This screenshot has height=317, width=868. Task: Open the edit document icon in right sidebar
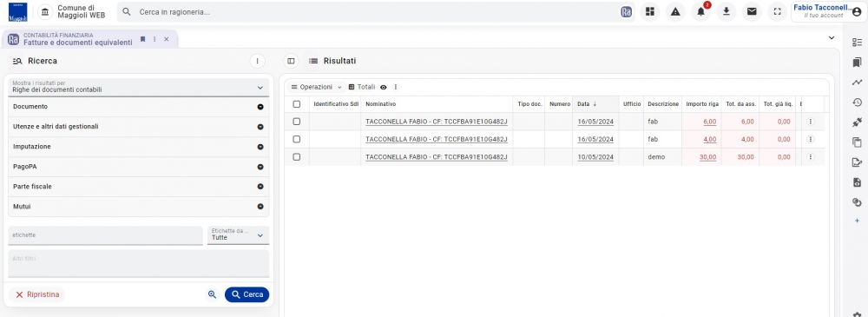[858, 162]
